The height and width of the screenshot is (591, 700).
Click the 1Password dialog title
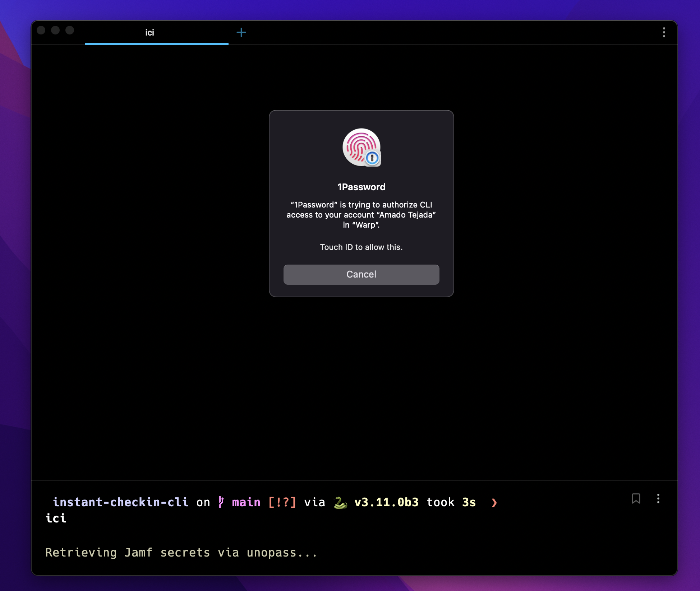click(x=361, y=187)
